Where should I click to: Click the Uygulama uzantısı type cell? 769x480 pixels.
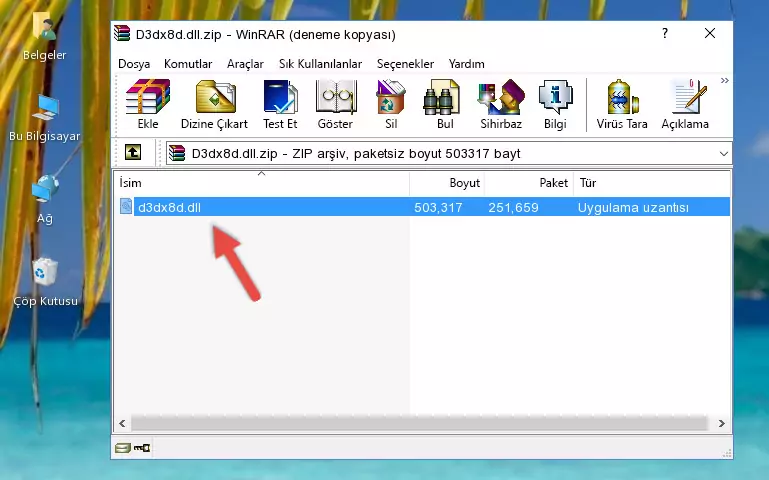633,207
